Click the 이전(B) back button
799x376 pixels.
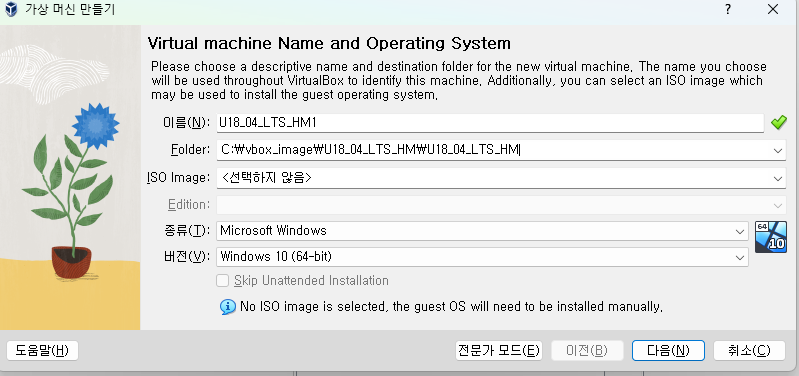coord(587,351)
